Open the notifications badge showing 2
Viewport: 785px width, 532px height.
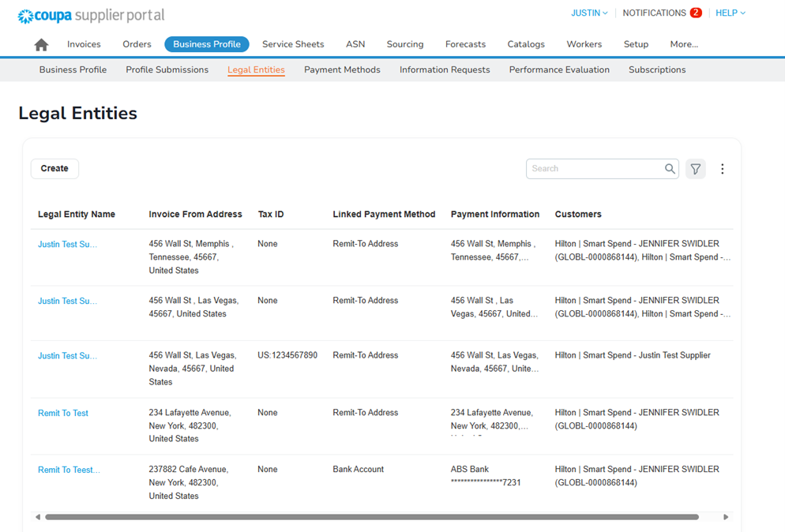coord(695,13)
